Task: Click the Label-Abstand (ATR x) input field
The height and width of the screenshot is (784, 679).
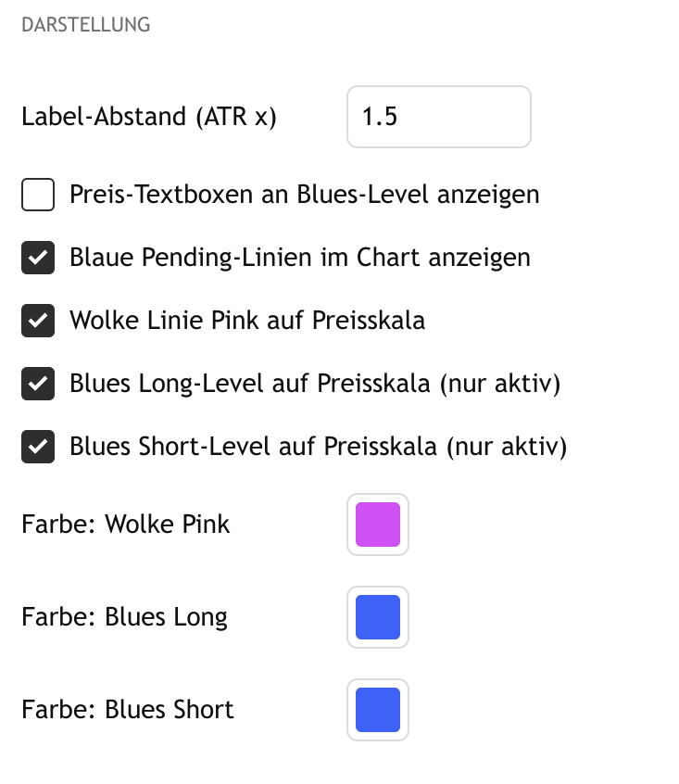Action: click(438, 117)
